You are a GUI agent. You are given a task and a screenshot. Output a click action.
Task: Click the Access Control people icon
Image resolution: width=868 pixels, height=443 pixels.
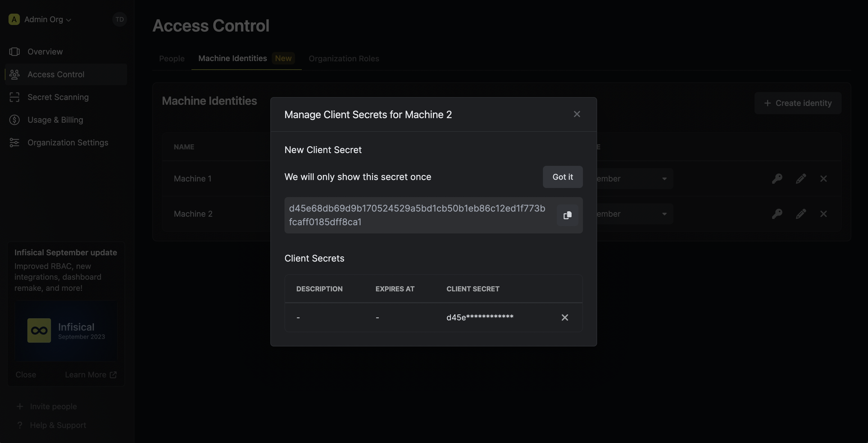click(14, 74)
